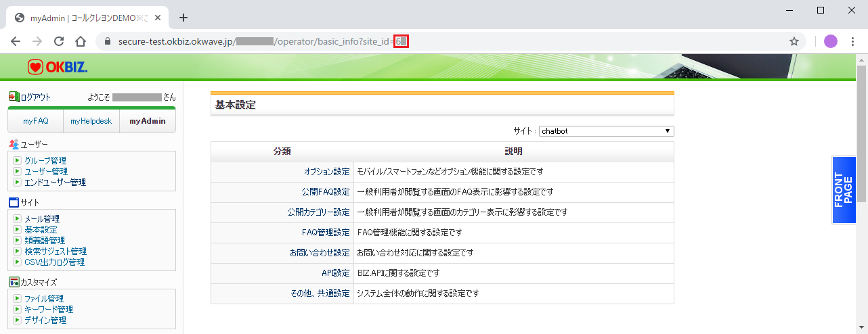Open 公開FAQ設定 in the table
Screen dimensions: 868x334
click(x=326, y=192)
